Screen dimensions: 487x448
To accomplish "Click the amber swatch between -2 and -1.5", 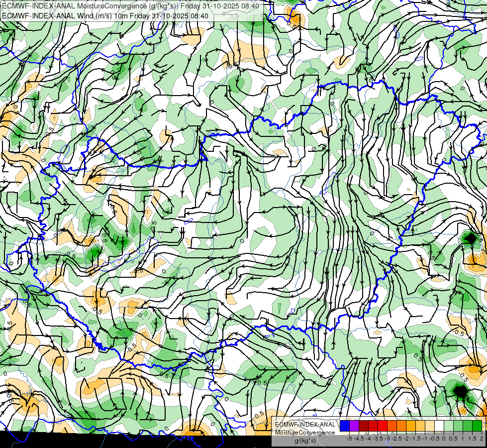I will (411, 426).
